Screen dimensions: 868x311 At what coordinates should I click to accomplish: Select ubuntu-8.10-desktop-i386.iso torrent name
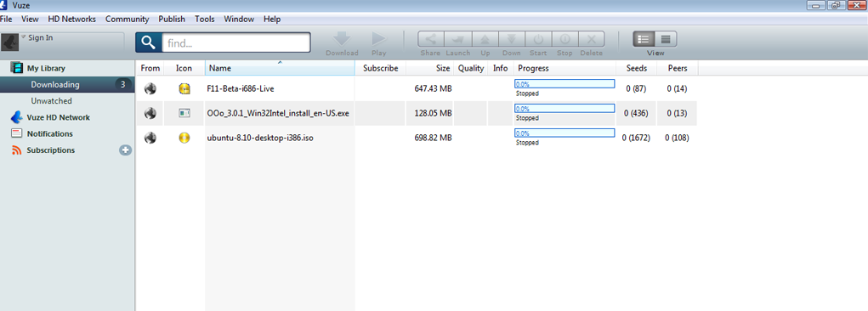(260, 138)
